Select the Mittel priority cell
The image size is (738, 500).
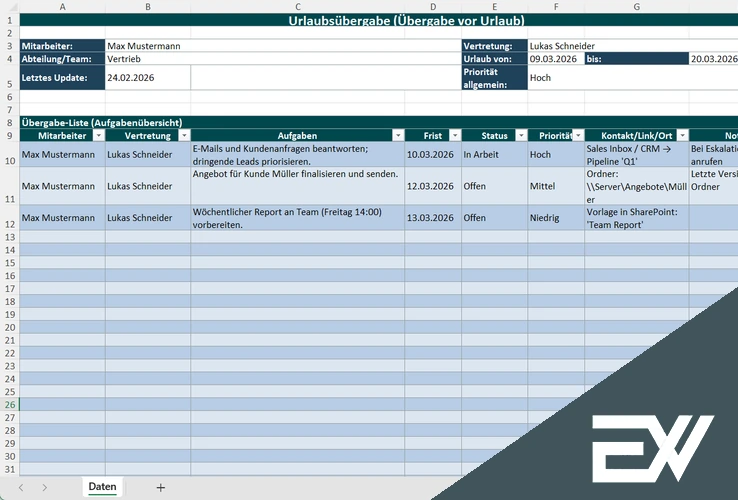[x=556, y=186]
